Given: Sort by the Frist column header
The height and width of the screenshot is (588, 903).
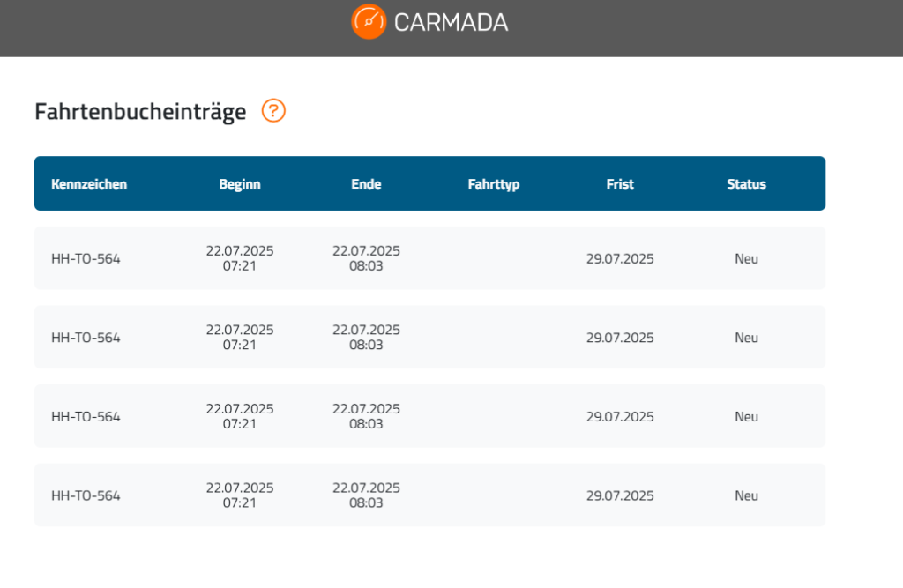Looking at the screenshot, I should [x=620, y=183].
